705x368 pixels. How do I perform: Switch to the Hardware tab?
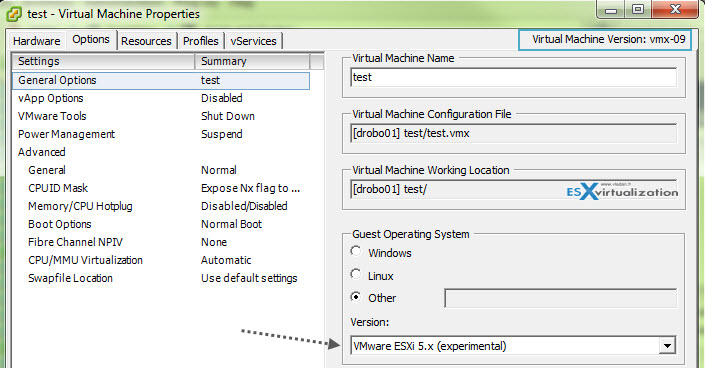36,41
